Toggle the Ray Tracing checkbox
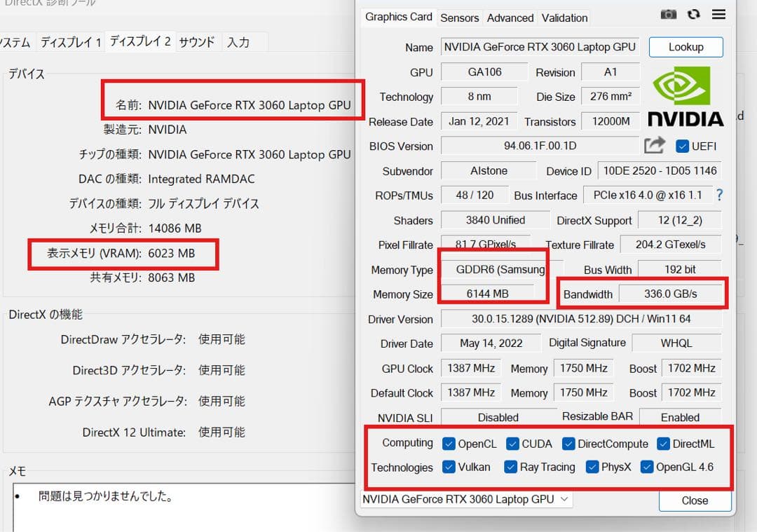This screenshot has width=757, height=532. (x=511, y=467)
